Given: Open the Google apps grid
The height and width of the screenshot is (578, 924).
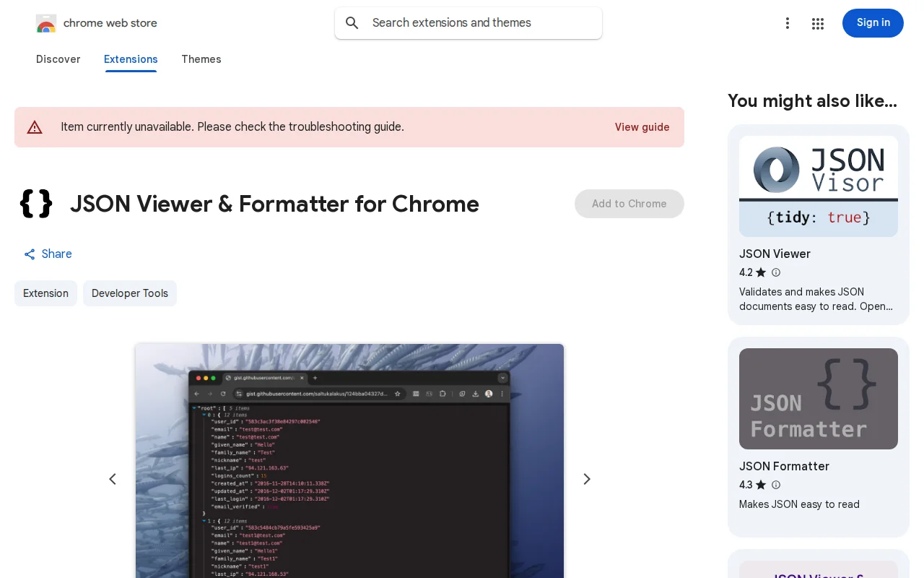Looking at the screenshot, I should point(818,23).
